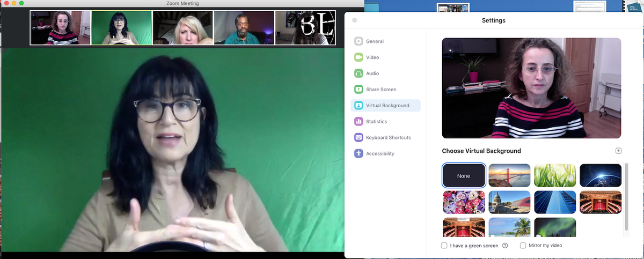Viewport: 644px width, 259px height.
Task: Open the Video settings icon
Action: pos(358,57)
